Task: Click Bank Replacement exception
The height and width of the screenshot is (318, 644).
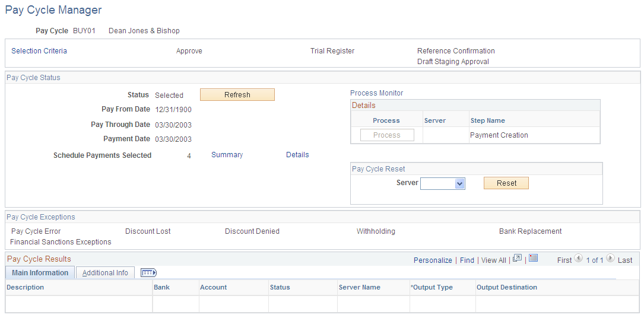Action: tap(530, 231)
